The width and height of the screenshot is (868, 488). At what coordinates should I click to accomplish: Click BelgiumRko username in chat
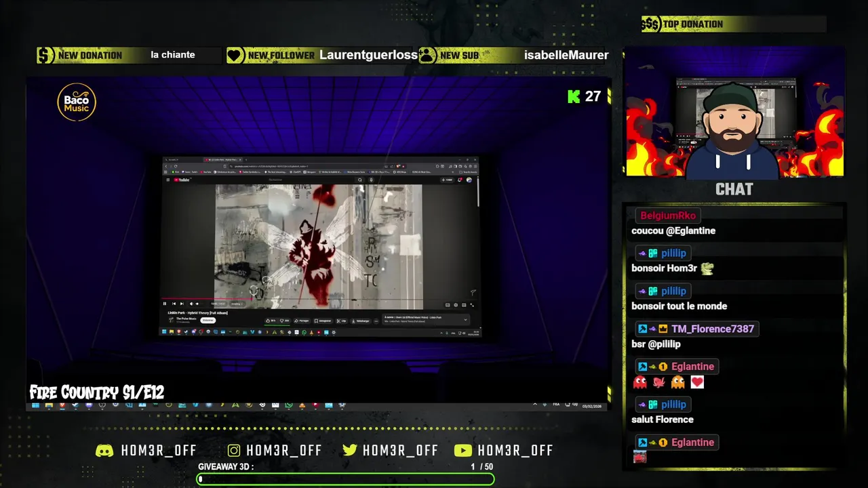pyautogui.click(x=668, y=216)
